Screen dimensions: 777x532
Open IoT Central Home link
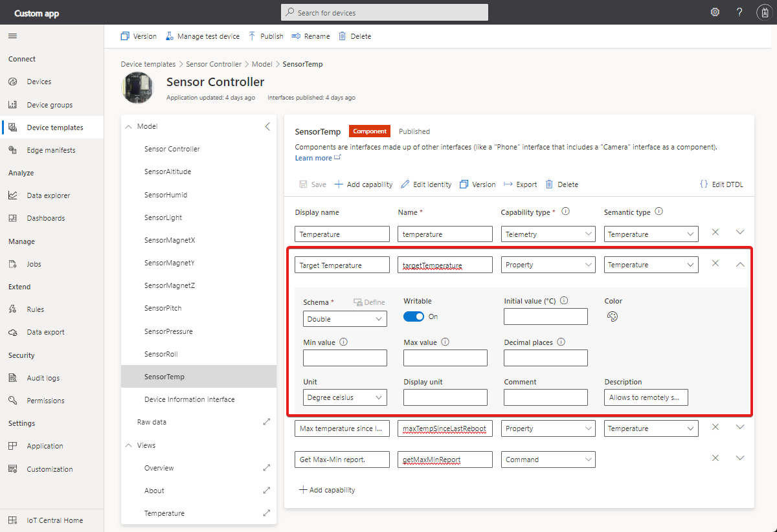point(52,520)
